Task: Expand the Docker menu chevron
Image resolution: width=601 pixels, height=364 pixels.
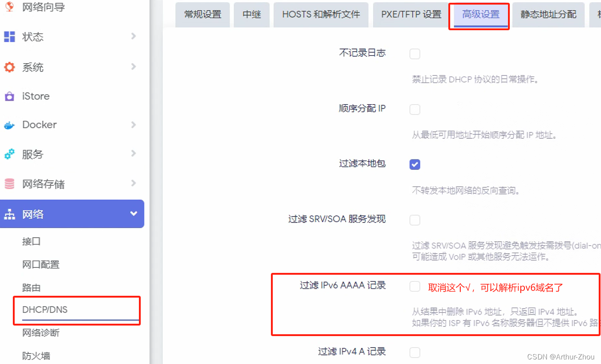Action: click(x=133, y=125)
